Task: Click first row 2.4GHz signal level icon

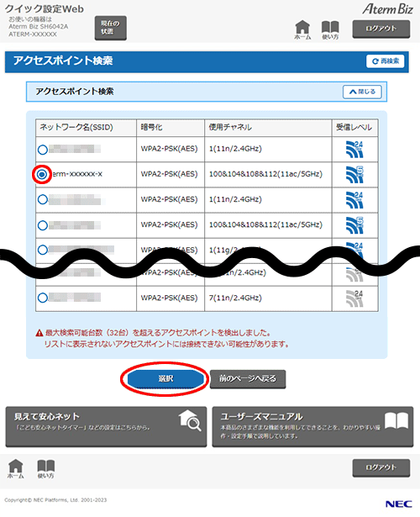Action: point(354,150)
